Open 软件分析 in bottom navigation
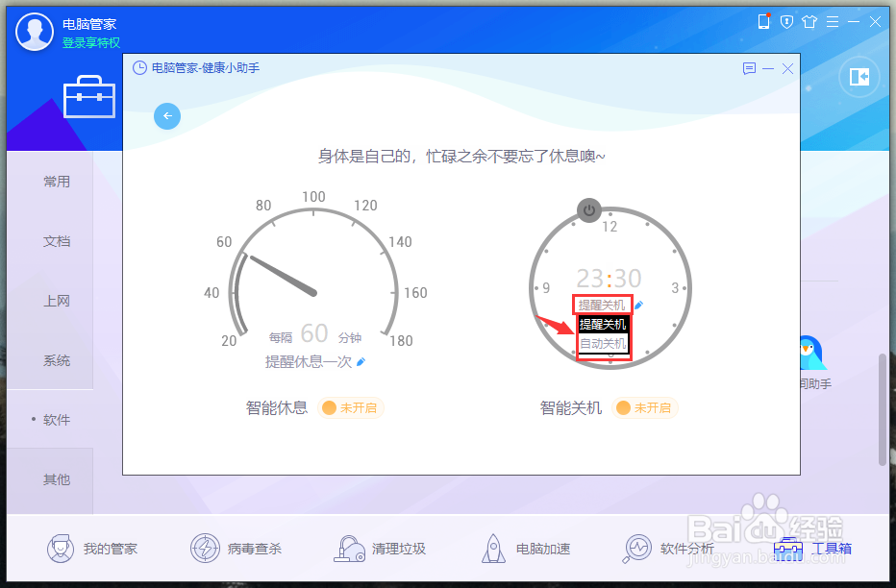 pyautogui.click(x=668, y=549)
